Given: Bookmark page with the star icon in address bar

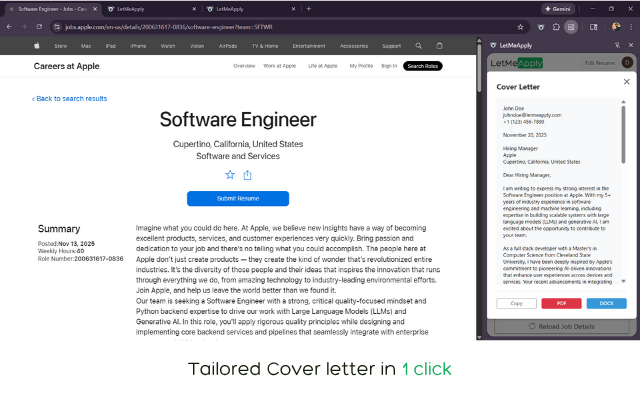Looking at the screenshot, I should pyautogui.click(x=520, y=27).
